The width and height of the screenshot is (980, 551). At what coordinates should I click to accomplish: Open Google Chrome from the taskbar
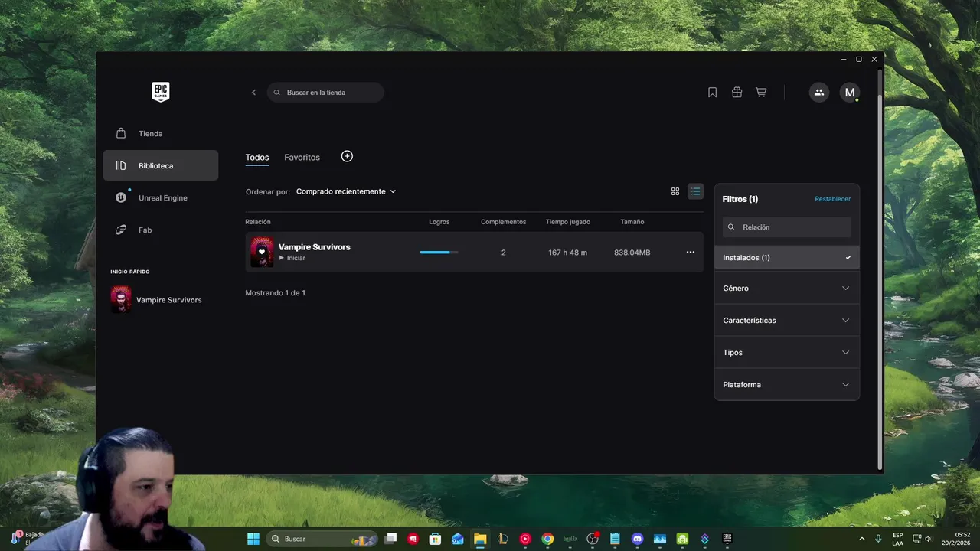547,539
